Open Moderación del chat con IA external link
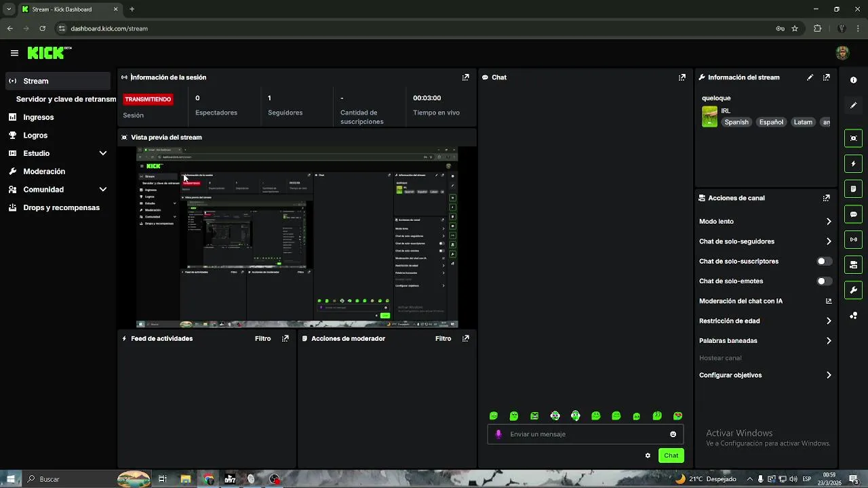Viewport: 868px width, 488px height. [829, 301]
